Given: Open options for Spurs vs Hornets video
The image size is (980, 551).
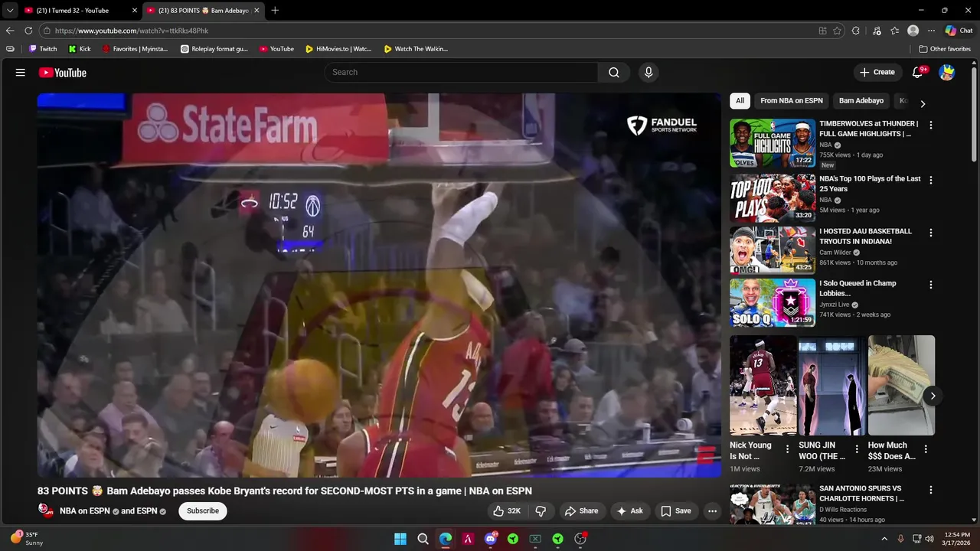Looking at the screenshot, I should [931, 490].
